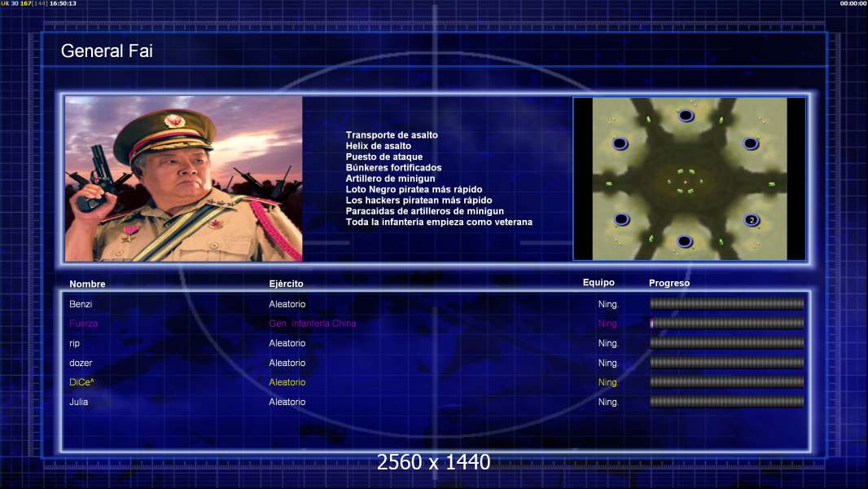Click rip's loading progress bar
Viewport: 868px width, 489px height.
726,343
